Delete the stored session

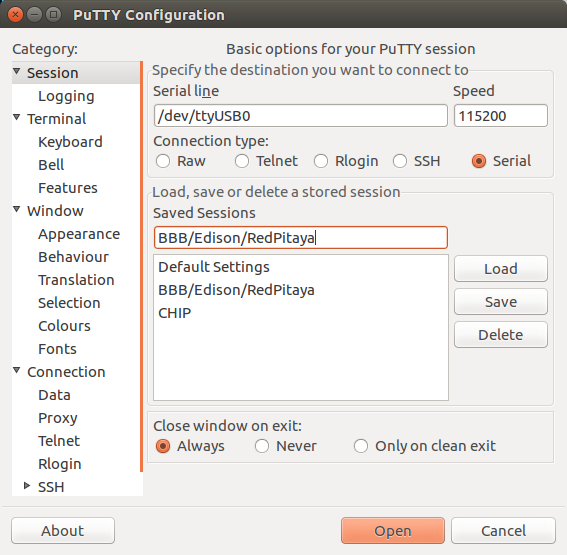pos(501,334)
